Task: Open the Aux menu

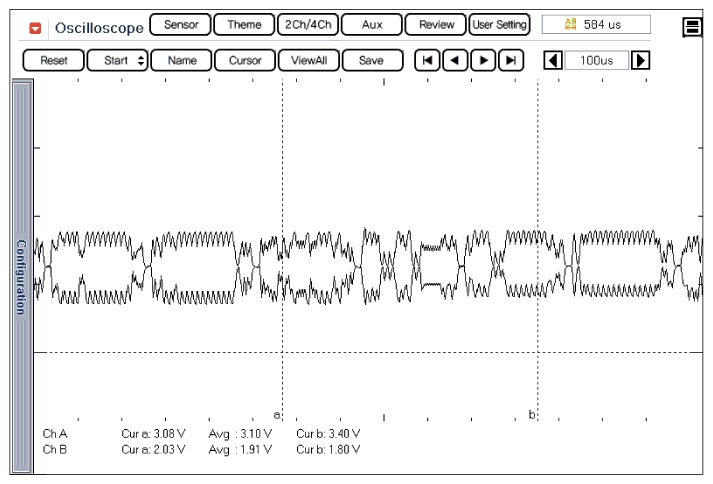Action: pyautogui.click(x=373, y=25)
